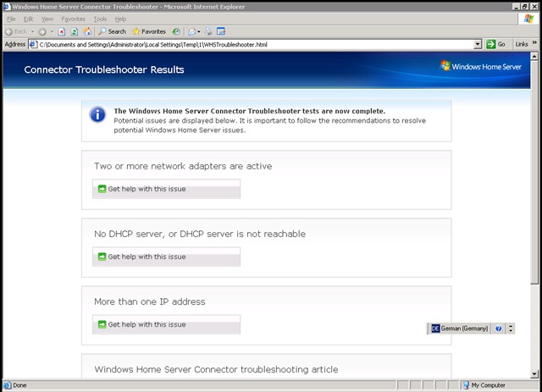
Task: Click the Go button
Action: (x=496, y=44)
